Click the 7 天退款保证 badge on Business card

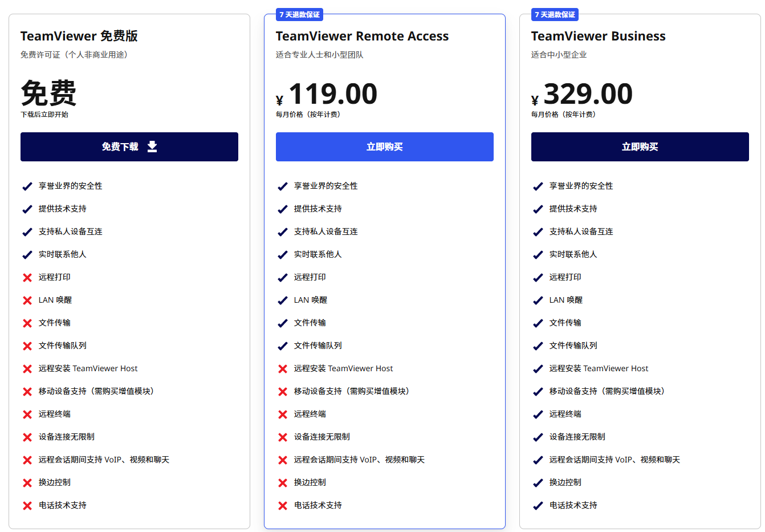click(x=555, y=14)
